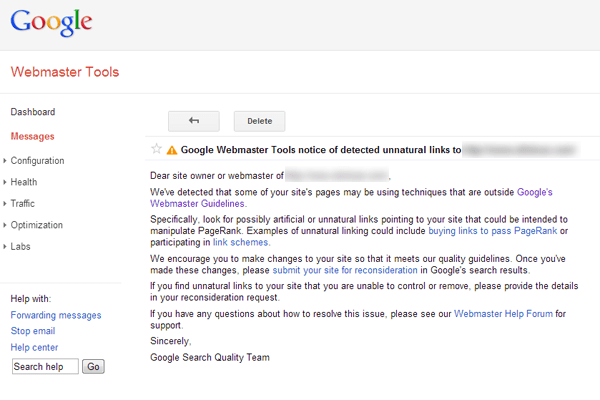Expand the Optimization section arrow
Screen dimensions: 600x400
pyautogui.click(x=5, y=225)
